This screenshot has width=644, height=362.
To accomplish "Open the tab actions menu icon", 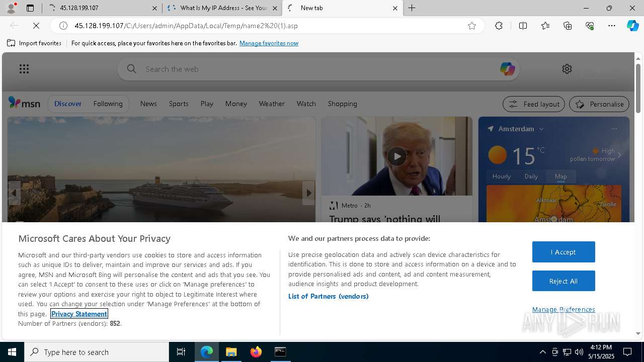I will click(30, 8).
